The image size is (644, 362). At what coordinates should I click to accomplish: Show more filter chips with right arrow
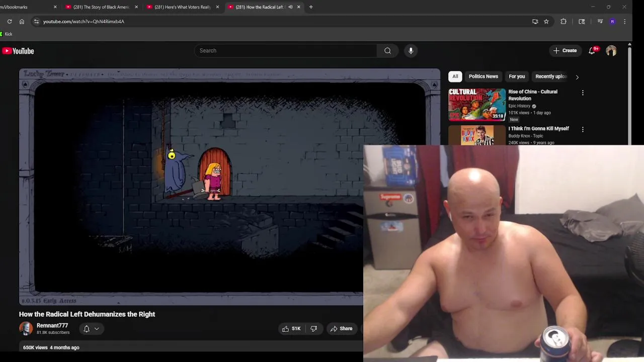click(577, 77)
